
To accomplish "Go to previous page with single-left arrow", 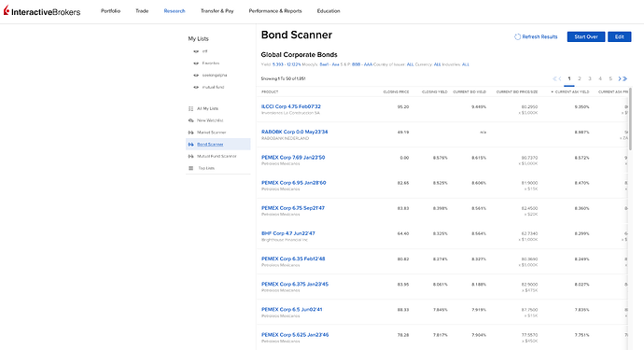I will click(x=560, y=79).
